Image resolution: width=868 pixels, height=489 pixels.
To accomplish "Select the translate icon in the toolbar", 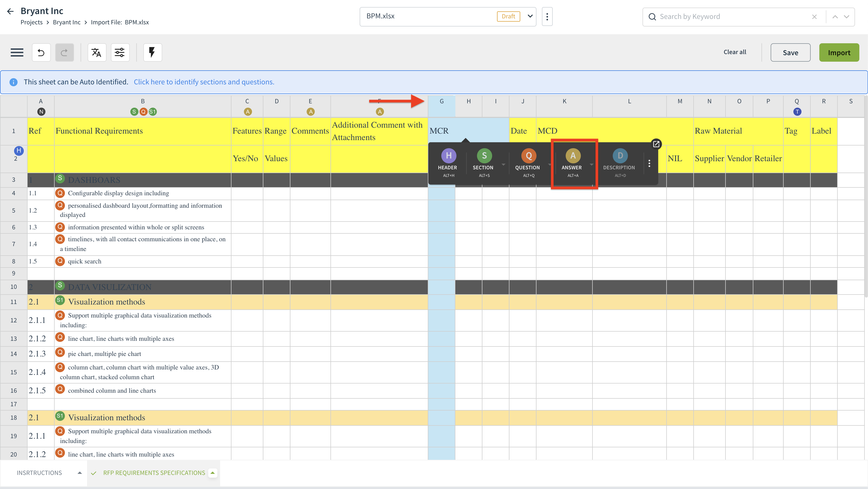I will pyautogui.click(x=97, y=52).
